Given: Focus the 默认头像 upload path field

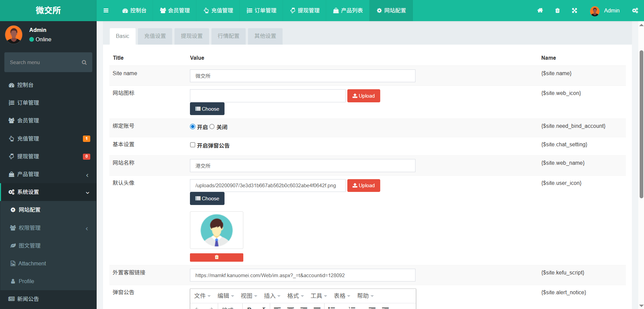Looking at the screenshot, I should coord(267,186).
